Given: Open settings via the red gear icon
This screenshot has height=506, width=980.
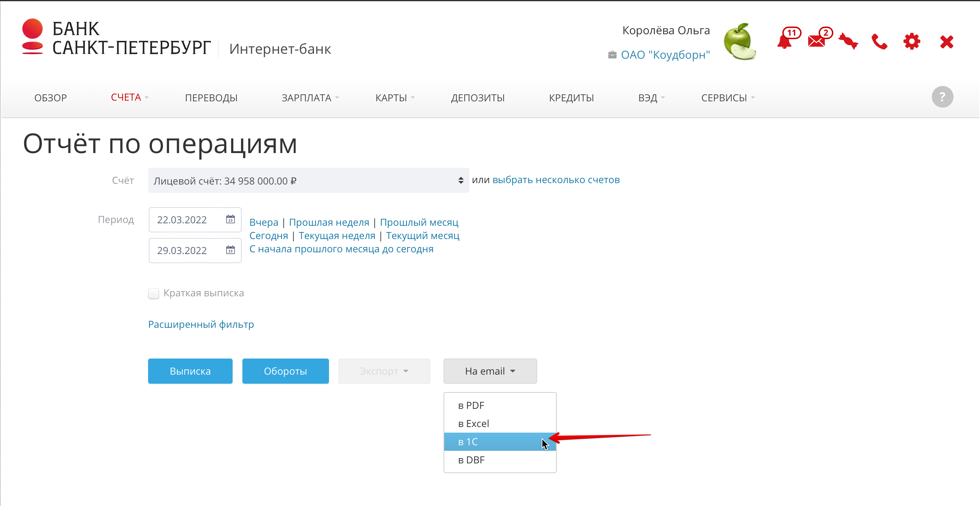Looking at the screenshot, I should (x=912, y=41).
